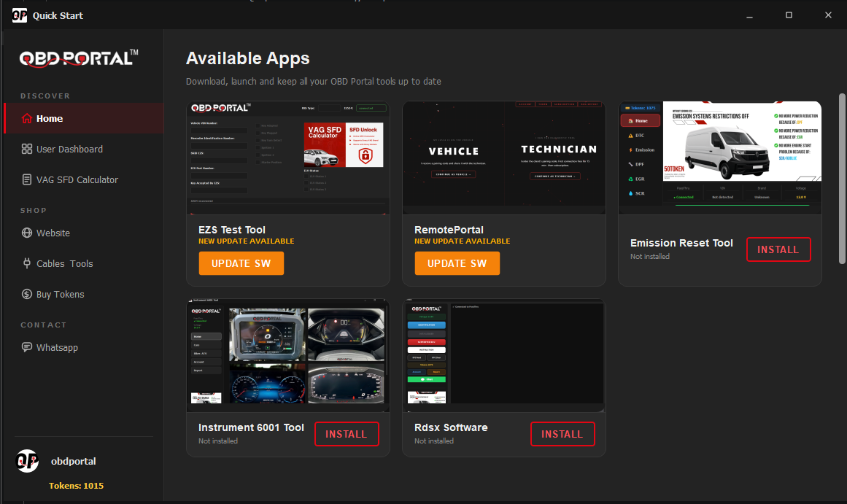Open the Emission Reset Tool preview image
The height and width of the screenshot is (504, 847).
[720, 158]
